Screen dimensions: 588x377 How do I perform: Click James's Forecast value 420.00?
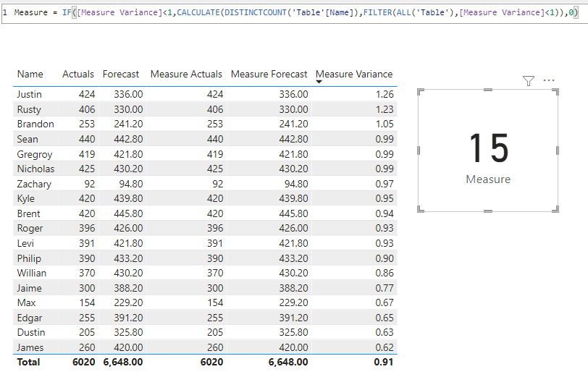click(128, 348)
